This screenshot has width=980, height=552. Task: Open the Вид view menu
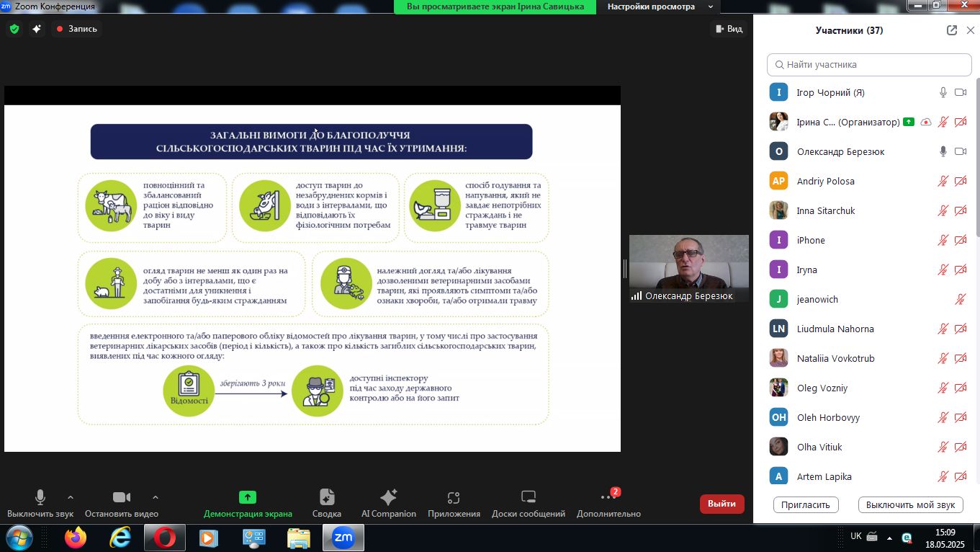[x=728, y=29]
